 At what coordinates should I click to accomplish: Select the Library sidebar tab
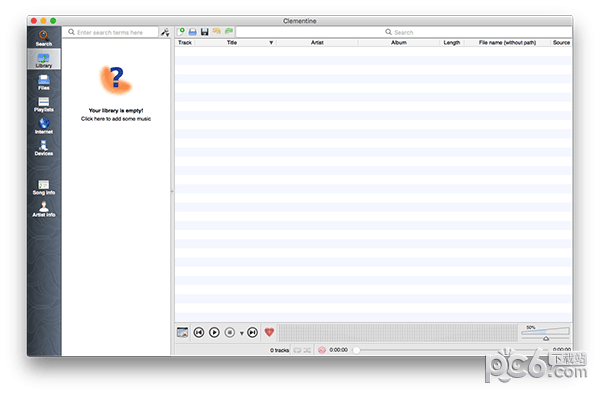pyautogui.click(x=44, y=60)
